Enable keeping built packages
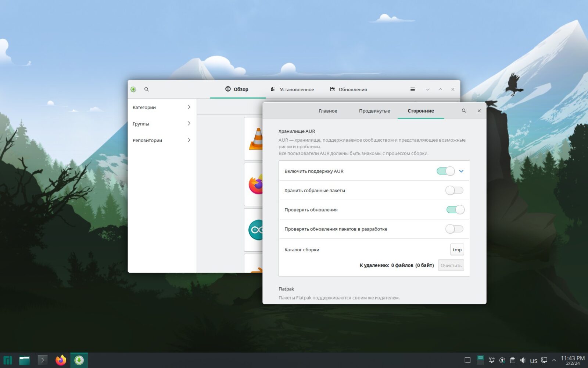The image size is (588, 368). click(x=454, y=190)
